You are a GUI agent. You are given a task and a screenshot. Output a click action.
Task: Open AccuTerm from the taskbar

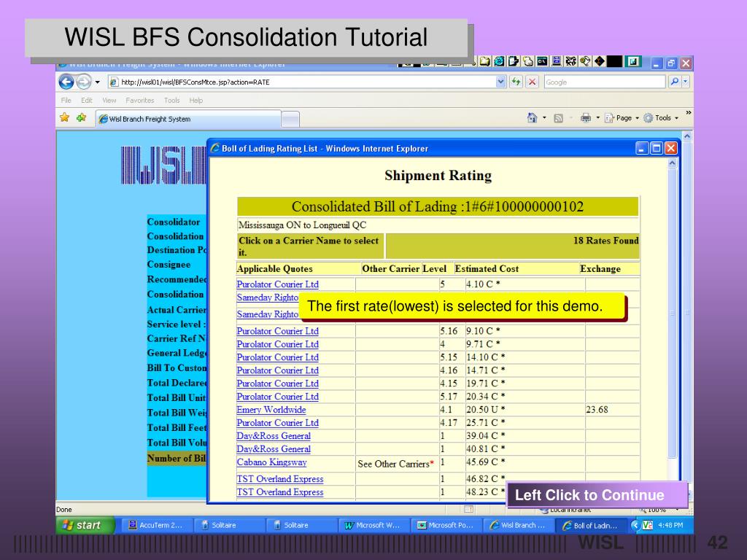[156, 525]
